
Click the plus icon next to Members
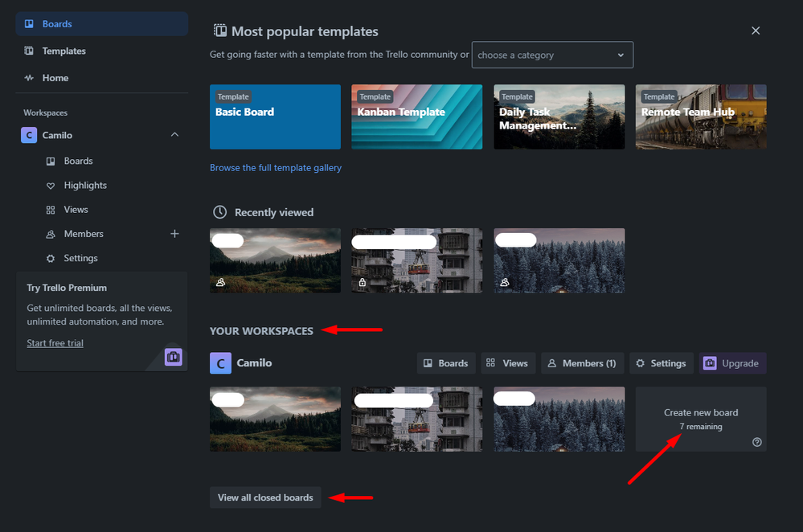point(174,234)
